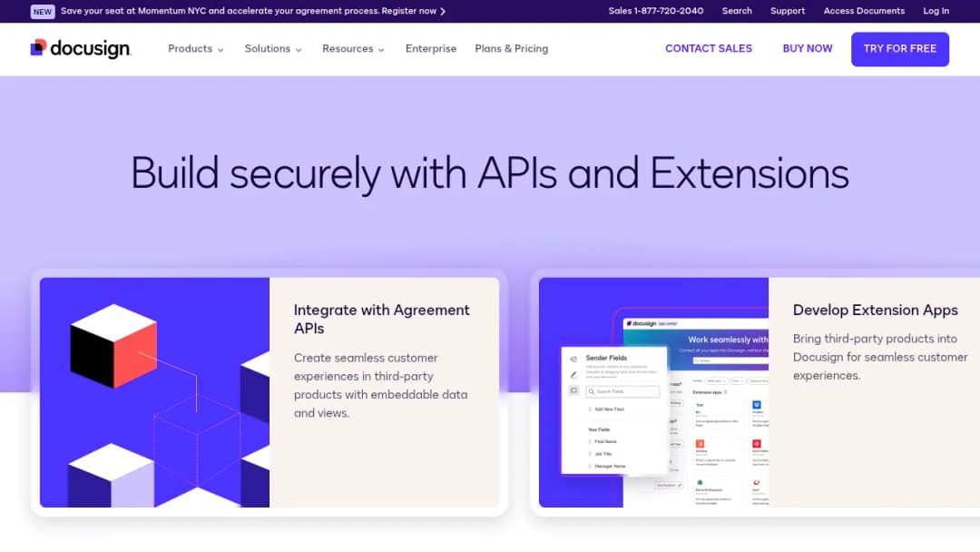Click the TRY FOR FREE button

tap(899, 49)
